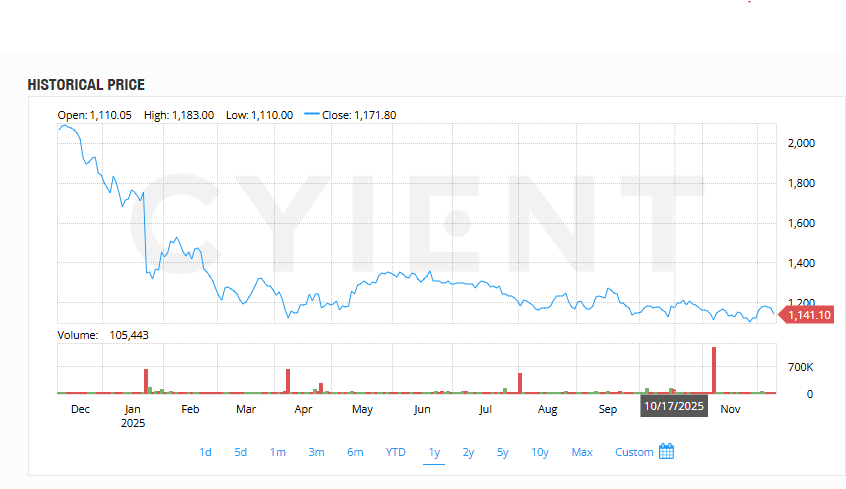Open the Custom date range option
This screenshot has height=489, width=846.
(x=634, y=452)
